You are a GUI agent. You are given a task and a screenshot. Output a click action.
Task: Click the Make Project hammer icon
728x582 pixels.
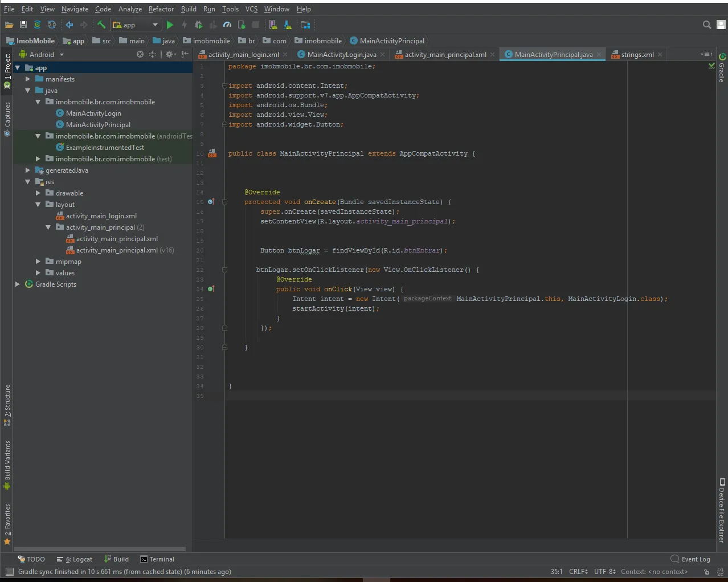pyautogui.click(x=101, y=25)
